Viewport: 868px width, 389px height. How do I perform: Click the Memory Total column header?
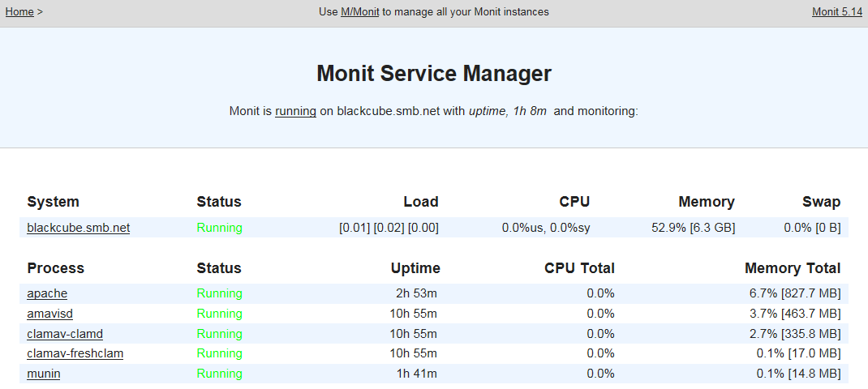click(793, 268)
